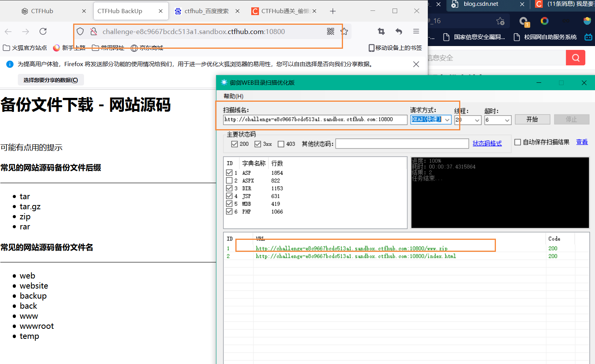Switch to the ctfhub_百度搜索 tab
This screenshot has width=595, height=364.
pyautogui.click(x=206, y=11)
